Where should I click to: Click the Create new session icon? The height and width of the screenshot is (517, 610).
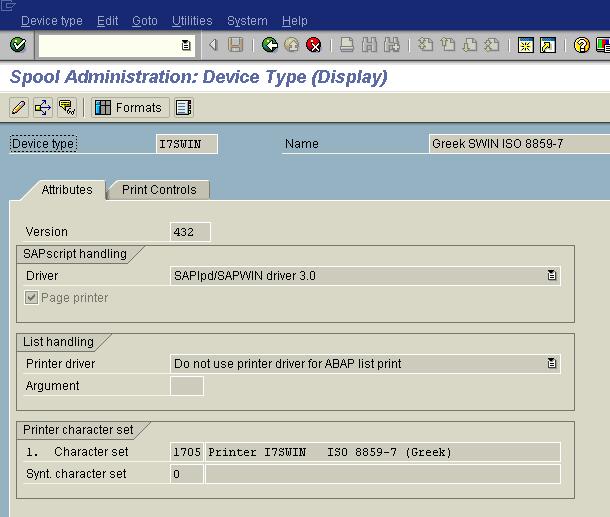click(x=525, y=45)
